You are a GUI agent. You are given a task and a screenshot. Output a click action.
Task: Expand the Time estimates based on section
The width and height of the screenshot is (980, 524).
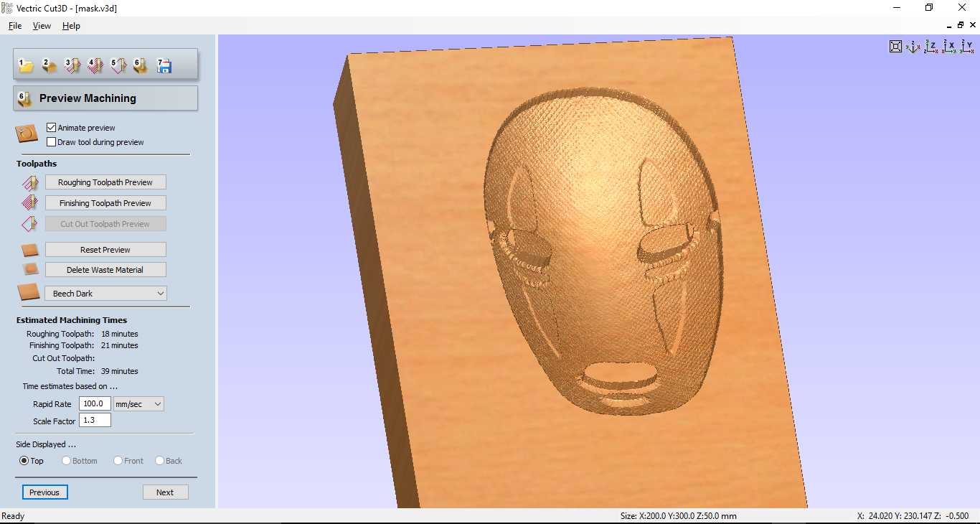pyautogui.click(x=70, y=385)
